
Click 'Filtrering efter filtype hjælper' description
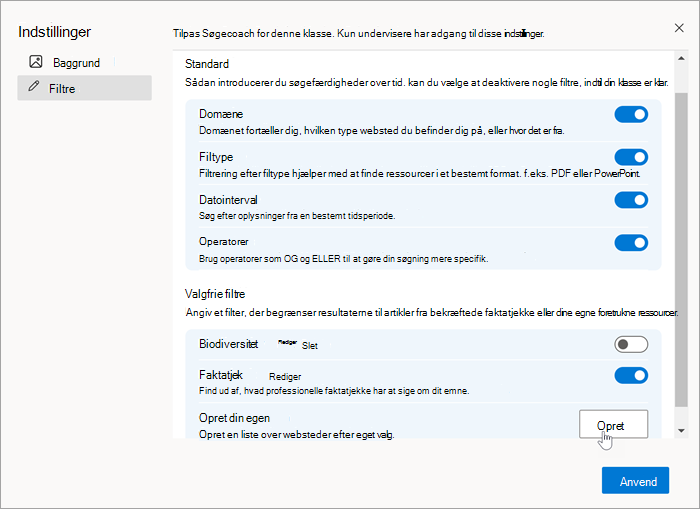(420, 174)
